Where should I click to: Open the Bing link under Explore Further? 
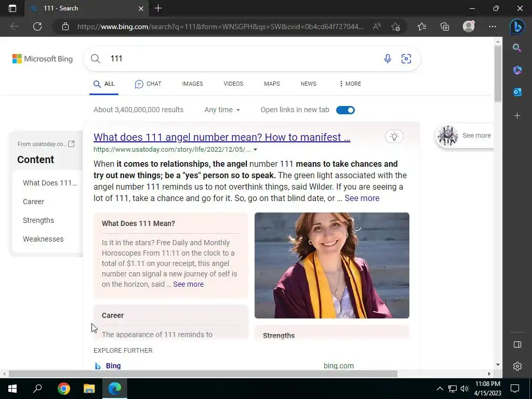113,366
